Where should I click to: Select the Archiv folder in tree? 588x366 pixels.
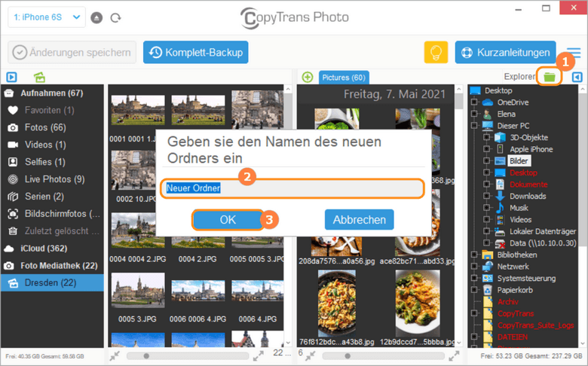[508, 301]
